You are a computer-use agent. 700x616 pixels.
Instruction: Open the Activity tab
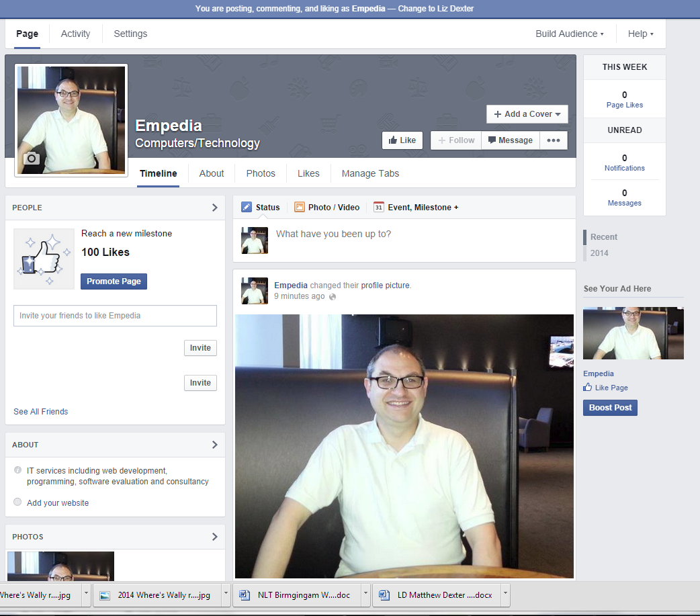point(75,34)
